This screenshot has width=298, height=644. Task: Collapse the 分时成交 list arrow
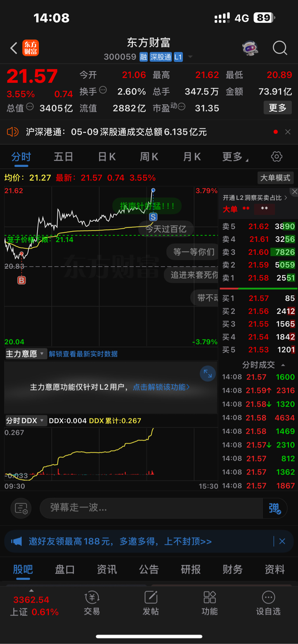coord(283,365)
